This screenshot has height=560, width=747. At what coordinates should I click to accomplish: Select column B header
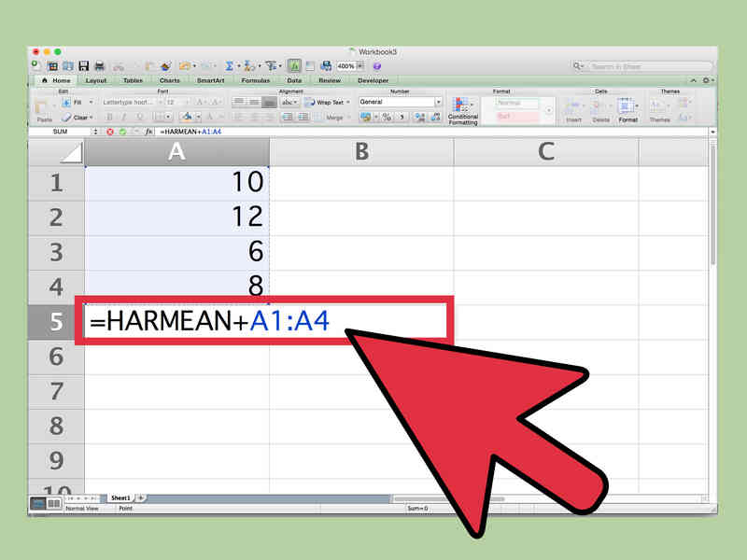pyautogui.click(x=361, y=152)
